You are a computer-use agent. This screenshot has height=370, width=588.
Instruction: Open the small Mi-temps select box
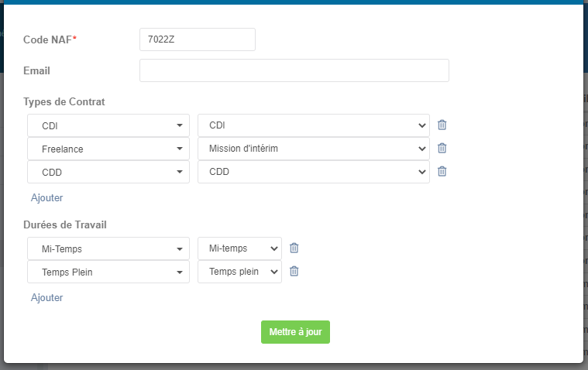[x=239, y=248]
